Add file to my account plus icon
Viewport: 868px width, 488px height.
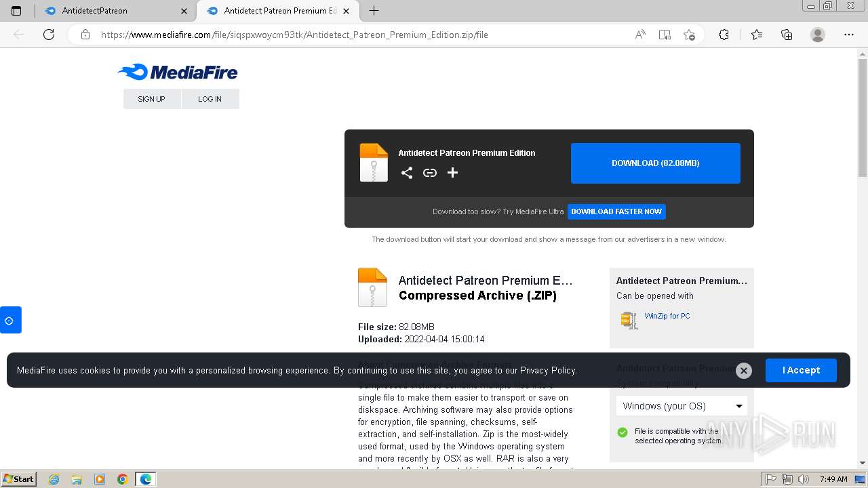coord(453,173)
